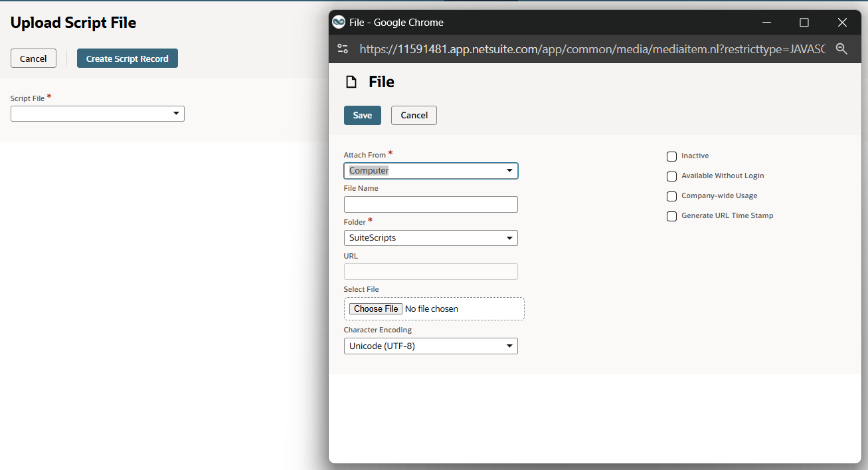
Task: Click into the File Name field
Action: click(431, 204)
